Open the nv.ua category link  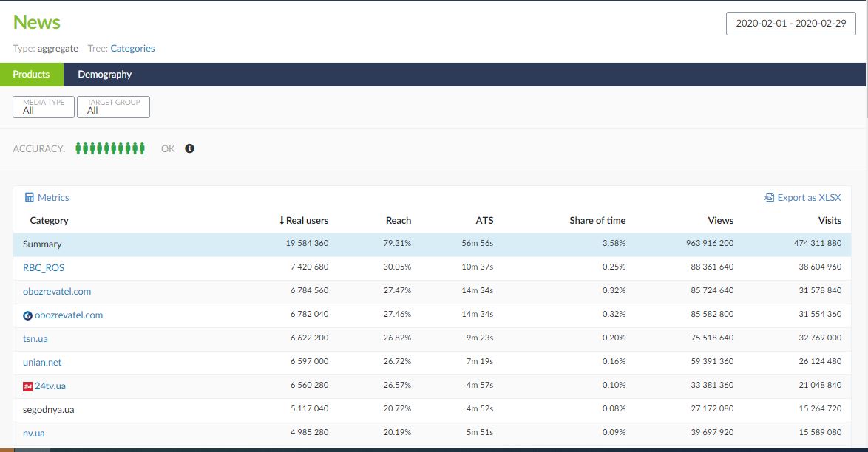tap(34, 434)
